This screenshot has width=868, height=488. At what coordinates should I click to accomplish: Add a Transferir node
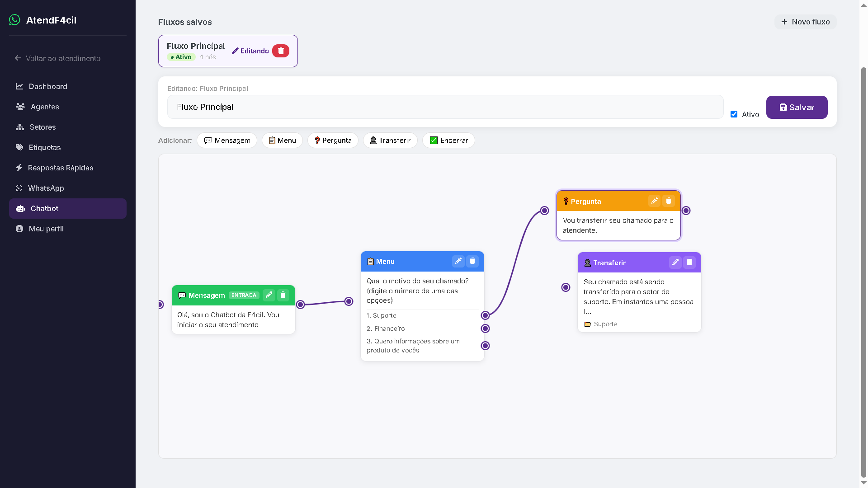[390, 141]
